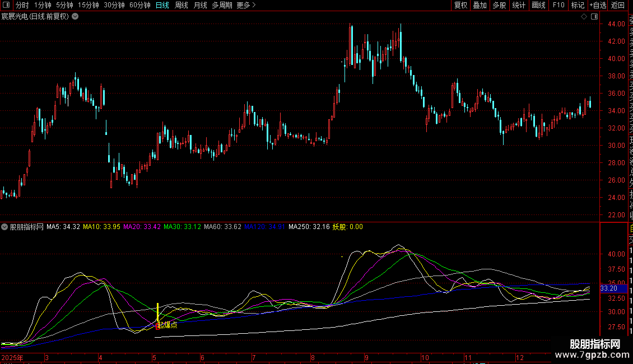Viewport: 633px width, 364px height.
Task: Open the 宸展光电 chart title dropdown arrow
Action: coord(75,17)
